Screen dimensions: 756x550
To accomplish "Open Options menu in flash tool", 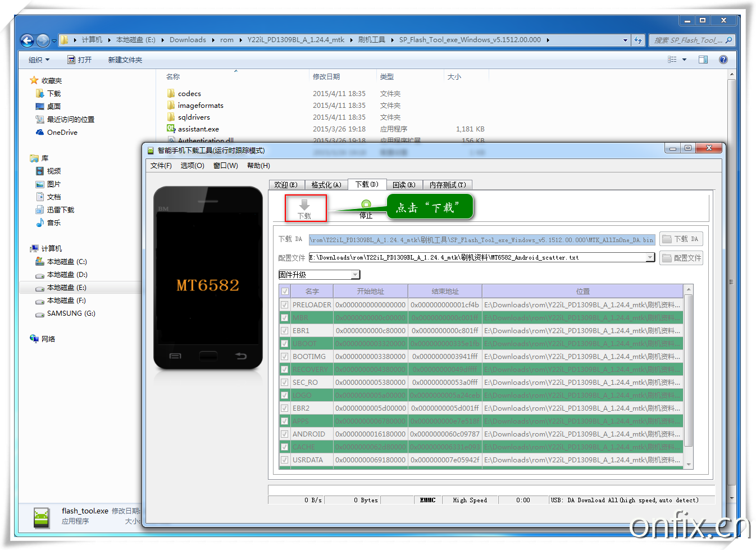I will pos(193,166).
